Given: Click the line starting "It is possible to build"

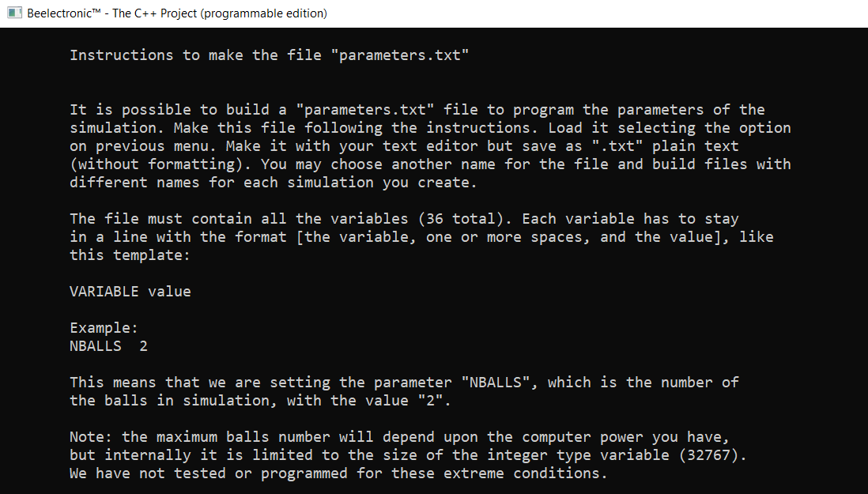Looking at the screenshot, I should tap(417, 110).
